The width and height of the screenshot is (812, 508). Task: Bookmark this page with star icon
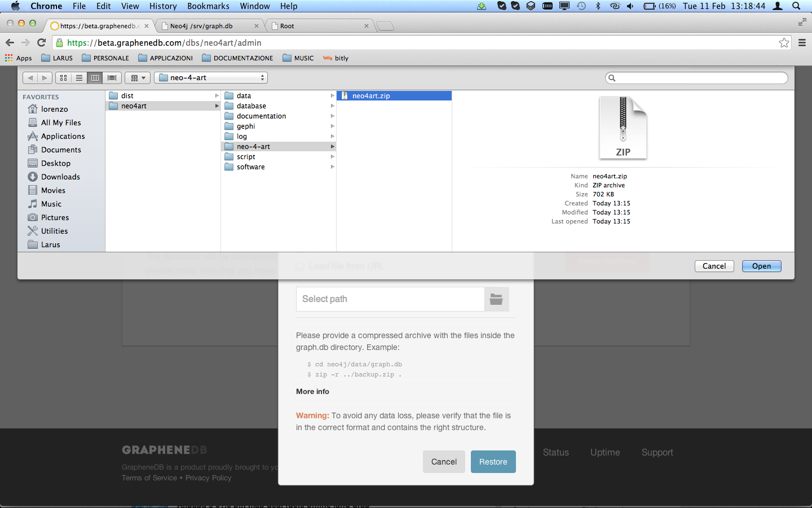pyautogui.click(x=784, y=42)
